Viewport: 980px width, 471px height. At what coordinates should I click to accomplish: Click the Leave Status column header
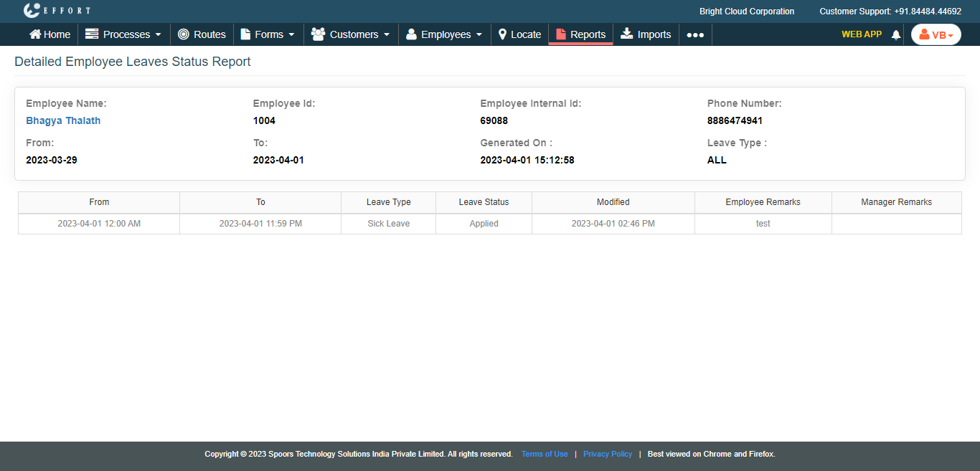pos(484,202)
